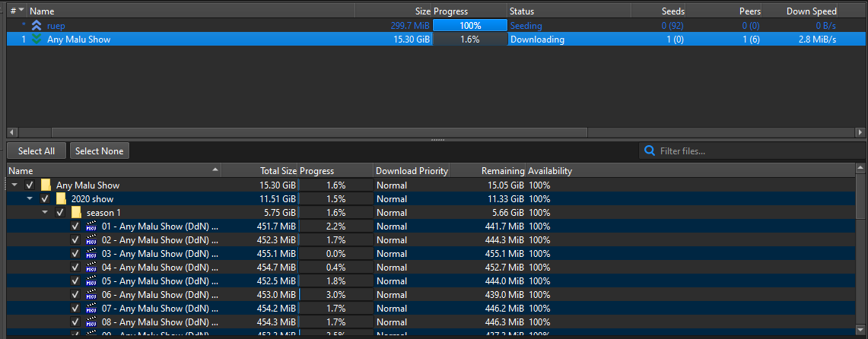This screenshot has height=339, width=868.
Task: Uncheck file 02 - Any Malu Show checkbox
Action: (x=76, y=240)
